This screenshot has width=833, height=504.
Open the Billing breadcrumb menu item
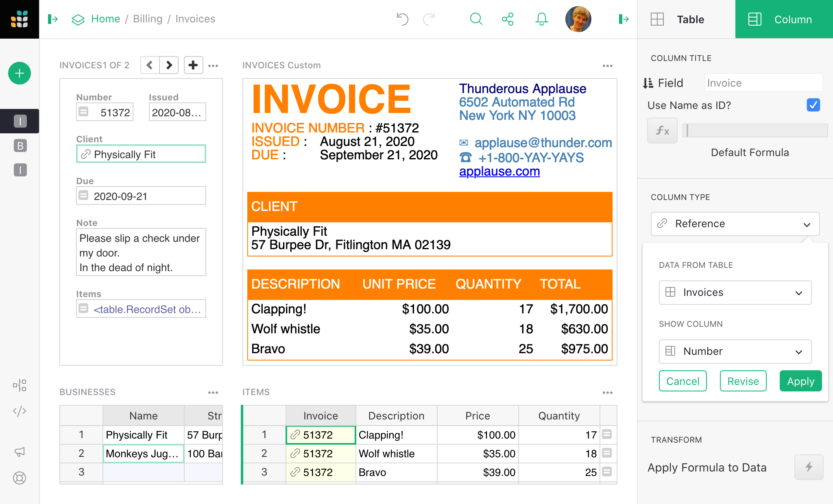coord(148,19)
